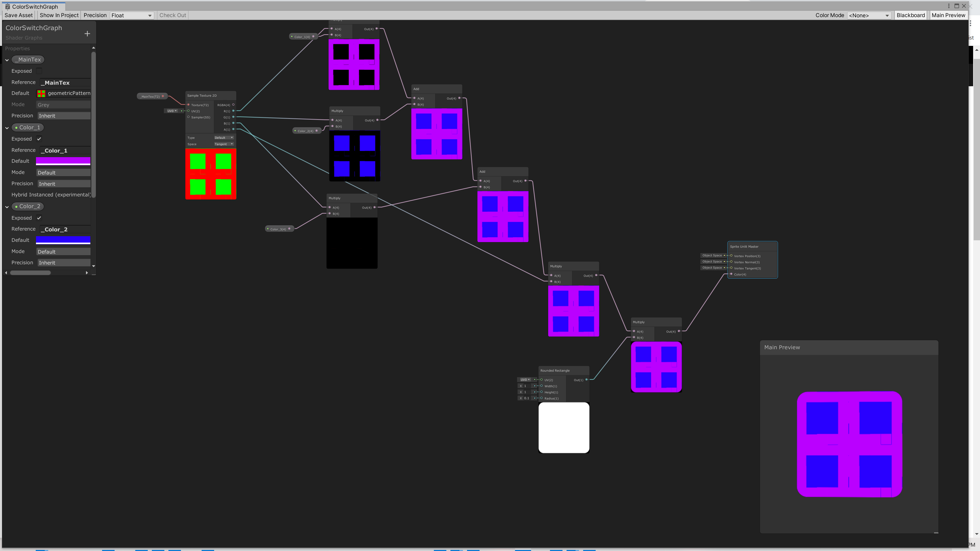Viewport: 980px width, 551px height.
Task: Click the window kebab menu icon
Action: pos(949,6)
